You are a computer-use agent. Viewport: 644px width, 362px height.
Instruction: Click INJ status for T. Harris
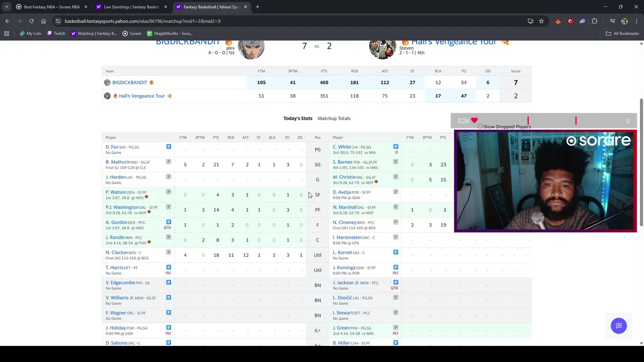[168, 273]
